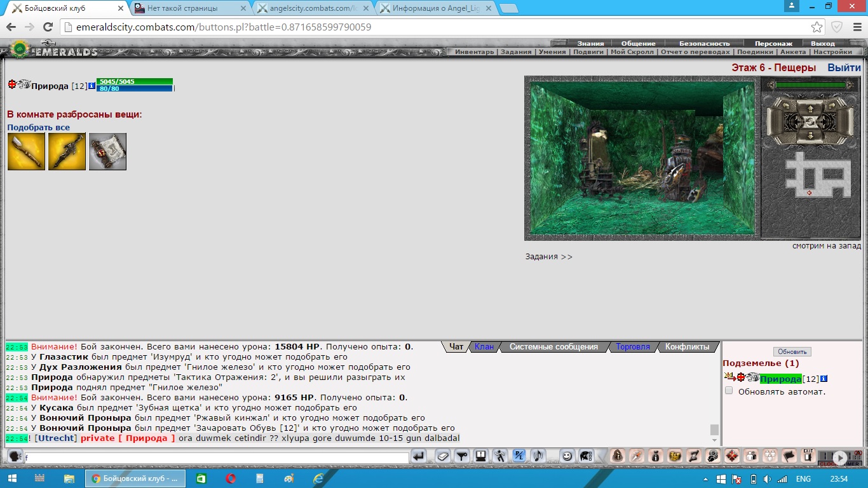Click the eraser icon to clear chat
This screenshot has width=868, height=488.
[443, 456]
